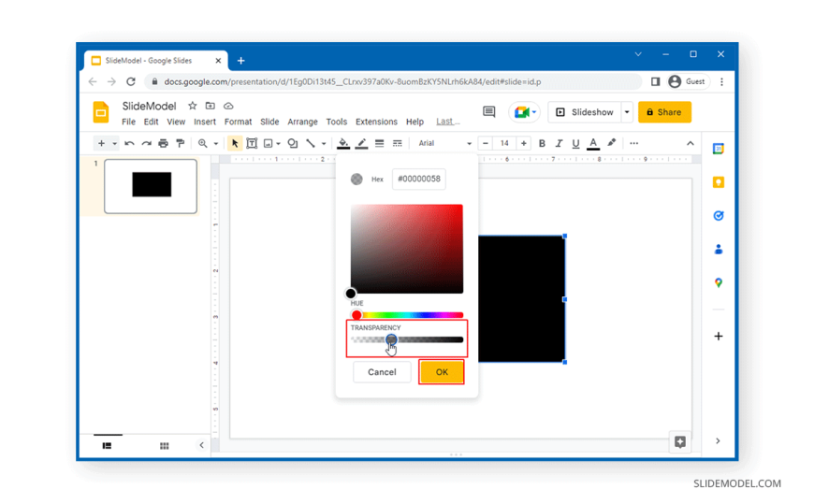View cloud document status

pos(228,106)
